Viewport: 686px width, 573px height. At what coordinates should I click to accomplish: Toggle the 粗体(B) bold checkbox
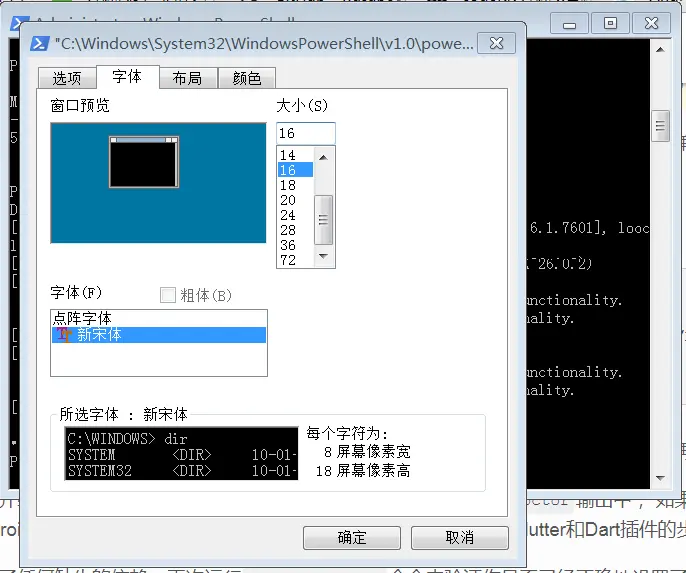168,295
